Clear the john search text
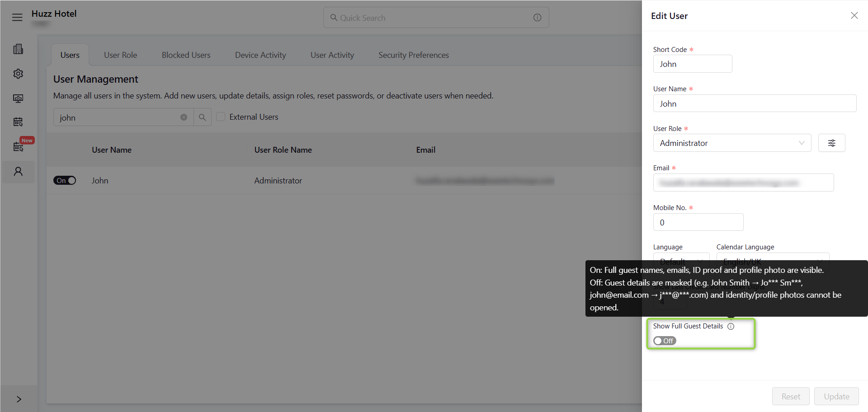The height and width of the screenshot is (412, 868). tap(184, 117)
